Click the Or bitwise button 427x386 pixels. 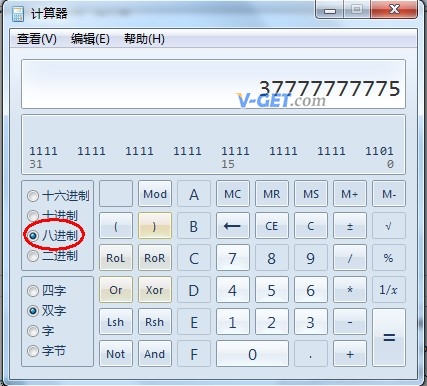click(116, 290)
